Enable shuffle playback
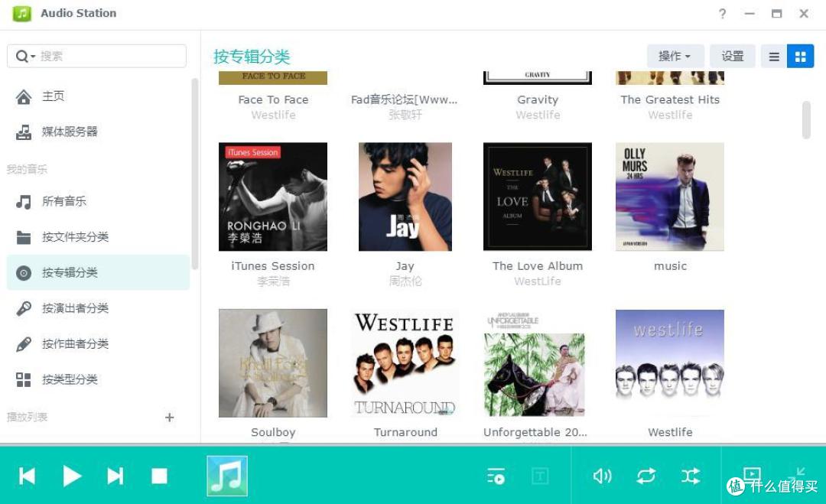The image size is (826, 504). point(690,476)
